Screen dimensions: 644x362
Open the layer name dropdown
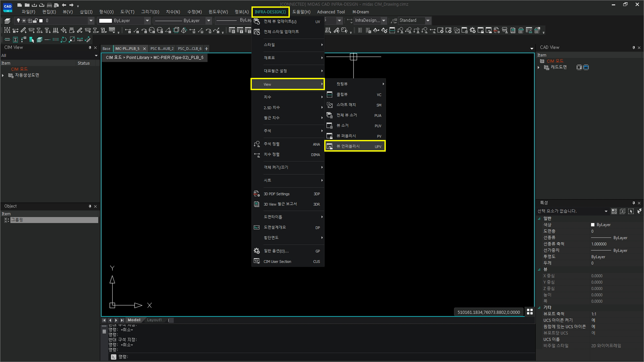pos(91,21)
